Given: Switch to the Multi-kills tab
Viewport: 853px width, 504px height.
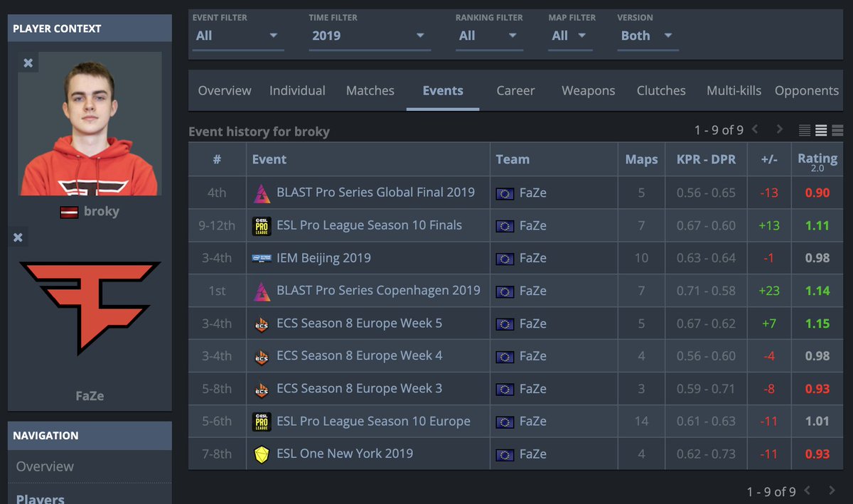Looking at the screenshot, I should pos(734,91).
